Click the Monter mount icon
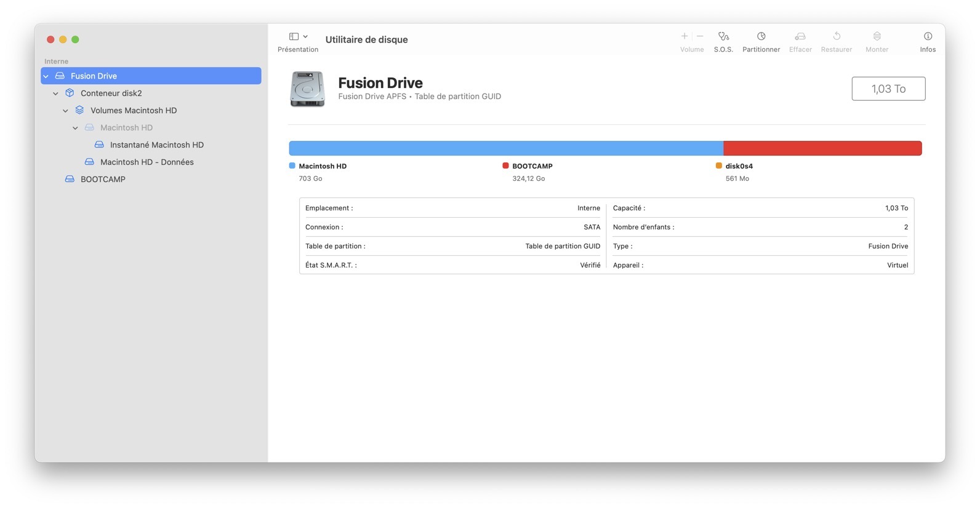 [877, 36]
